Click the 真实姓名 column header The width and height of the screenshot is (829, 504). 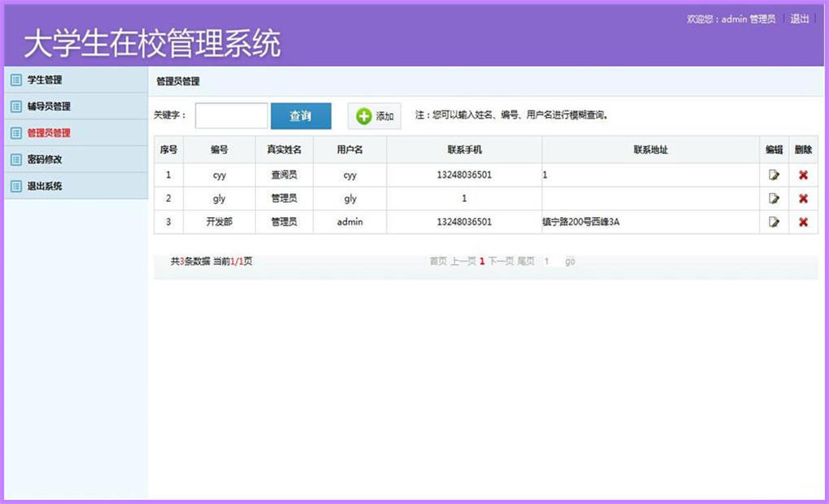tap(284, 150)
